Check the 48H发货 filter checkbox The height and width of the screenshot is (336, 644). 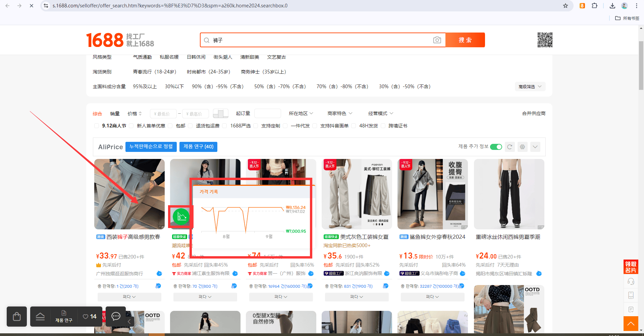pos(354,126)
